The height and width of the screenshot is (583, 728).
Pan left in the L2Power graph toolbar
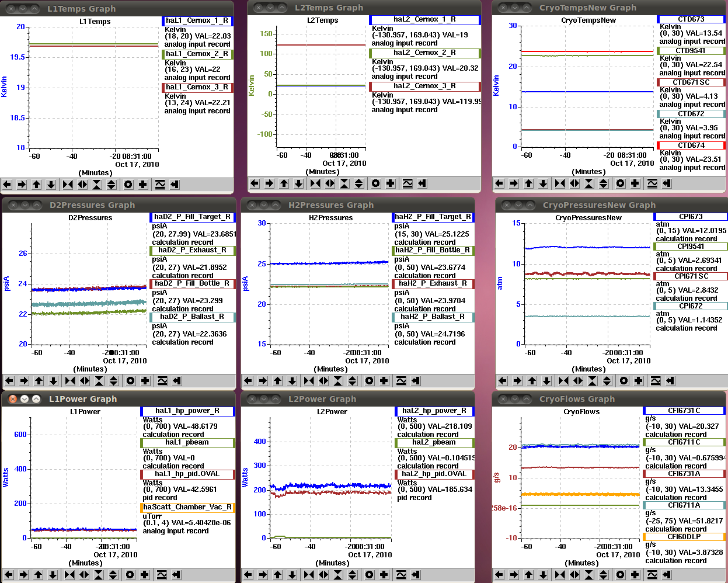tap(248, 575)
